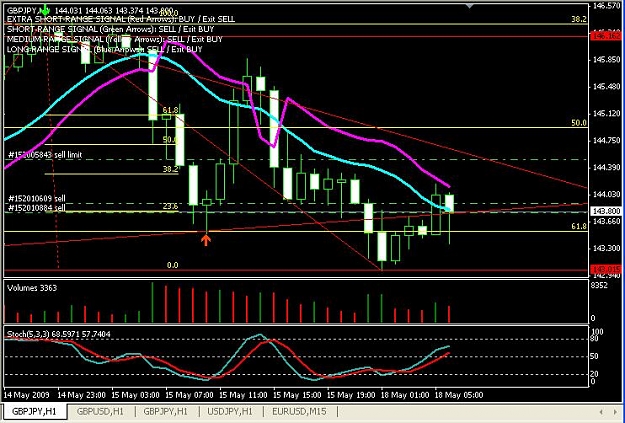Screen dimensions: 625x423
Task: Click the 143.800 current price tag
Action: [606, 212]
